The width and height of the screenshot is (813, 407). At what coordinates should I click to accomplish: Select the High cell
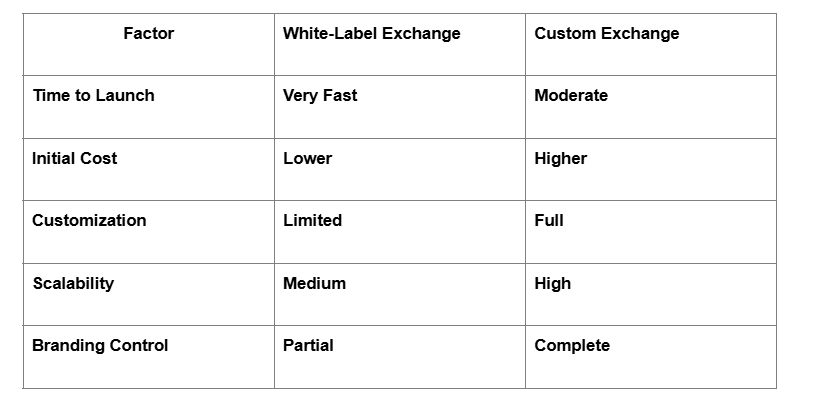(553, 284)
